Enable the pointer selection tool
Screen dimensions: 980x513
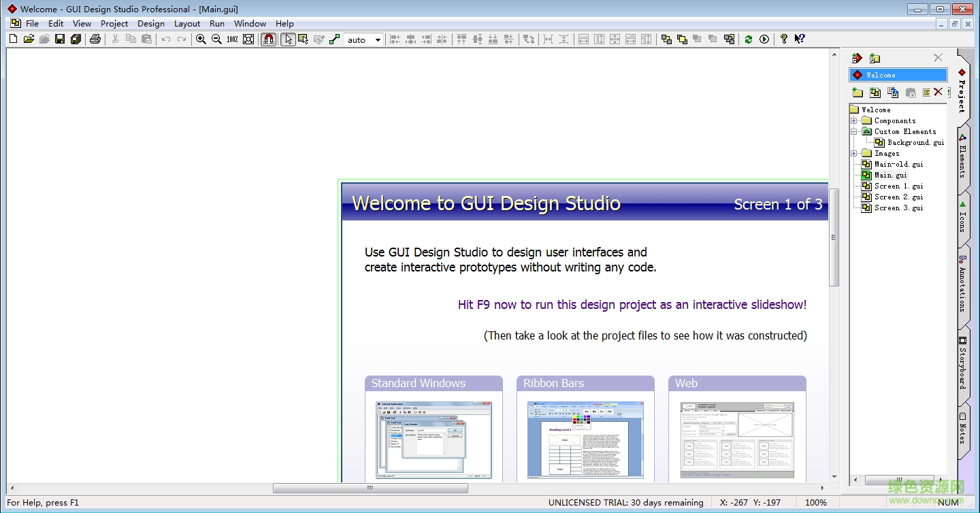[287, 39]
